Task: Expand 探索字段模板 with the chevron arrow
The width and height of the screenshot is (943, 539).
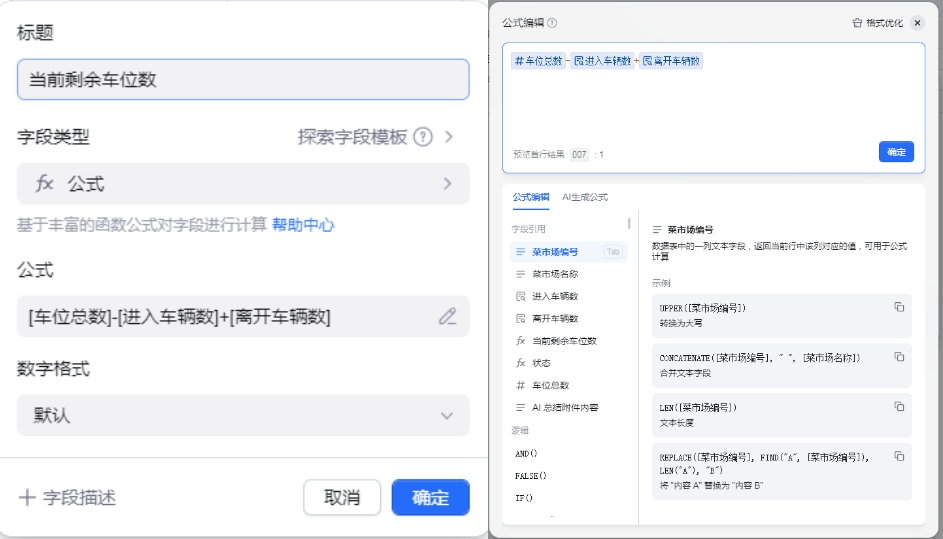Action: click(449, 137)
